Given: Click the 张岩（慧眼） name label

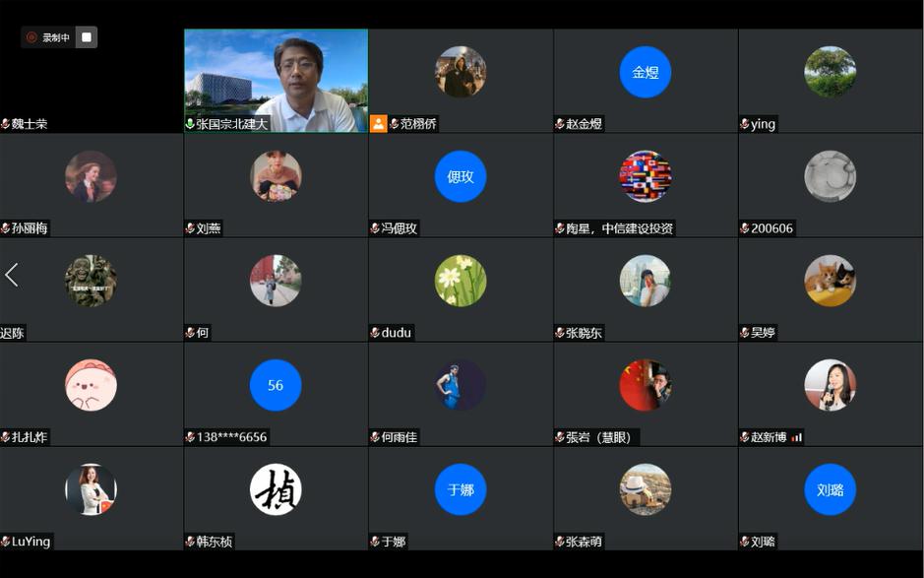Looking at the screenshot, I should point(597,437).
